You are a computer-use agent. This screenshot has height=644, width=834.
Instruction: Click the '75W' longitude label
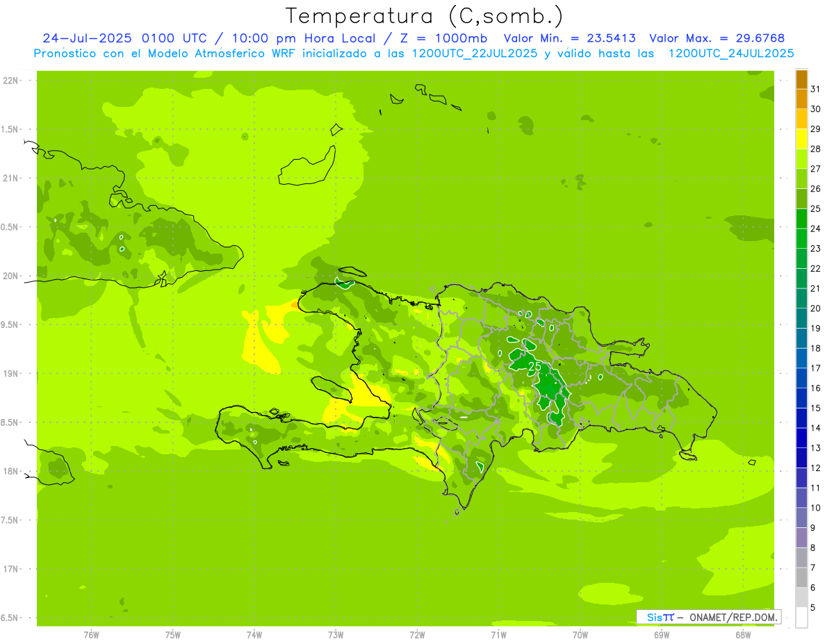pos(173,635)
